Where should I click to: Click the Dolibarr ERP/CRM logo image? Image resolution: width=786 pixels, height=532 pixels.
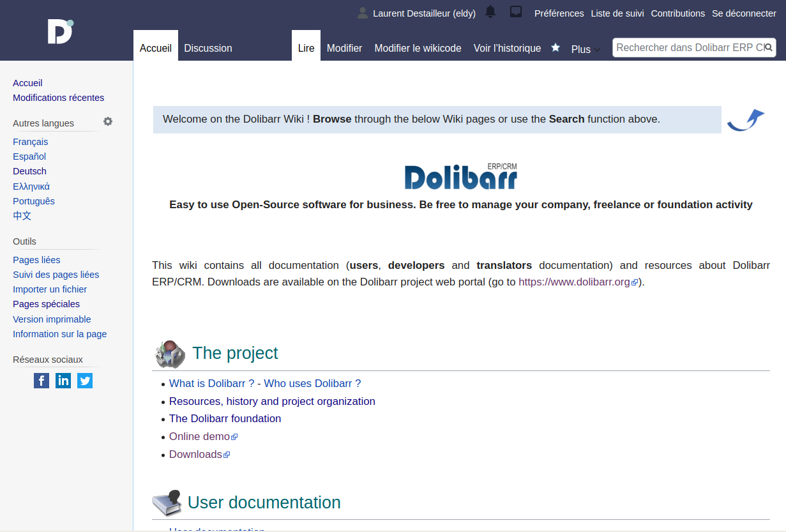[461, 176]
